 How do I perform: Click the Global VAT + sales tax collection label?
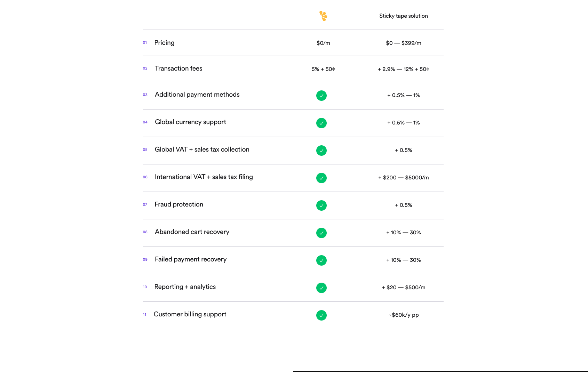202,149
